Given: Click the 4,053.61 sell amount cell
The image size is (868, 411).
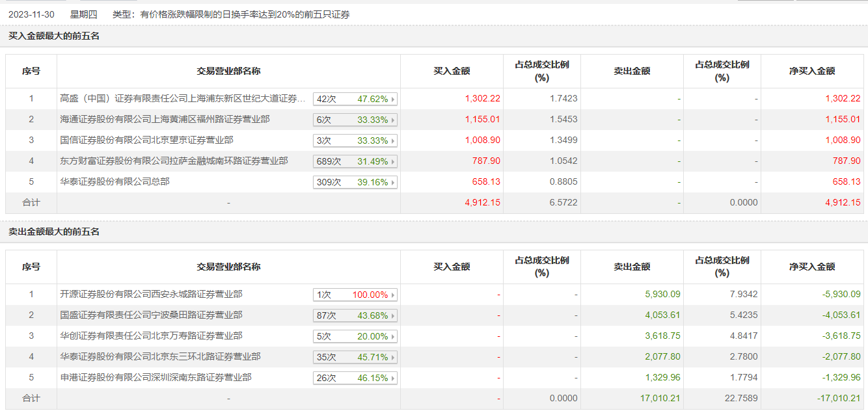Looking at the screenshot, I should [x=662, y=315].
